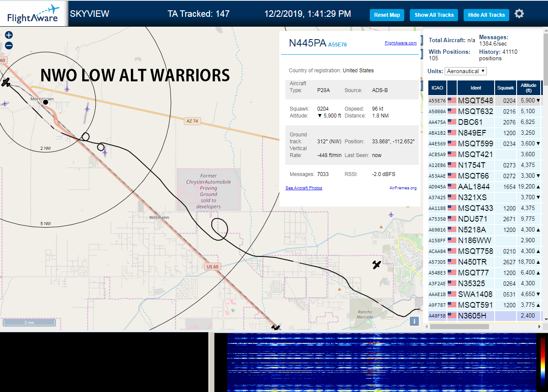Click the US flag in the MSQT548 row
548x392 pixels.
coord(452,101)
